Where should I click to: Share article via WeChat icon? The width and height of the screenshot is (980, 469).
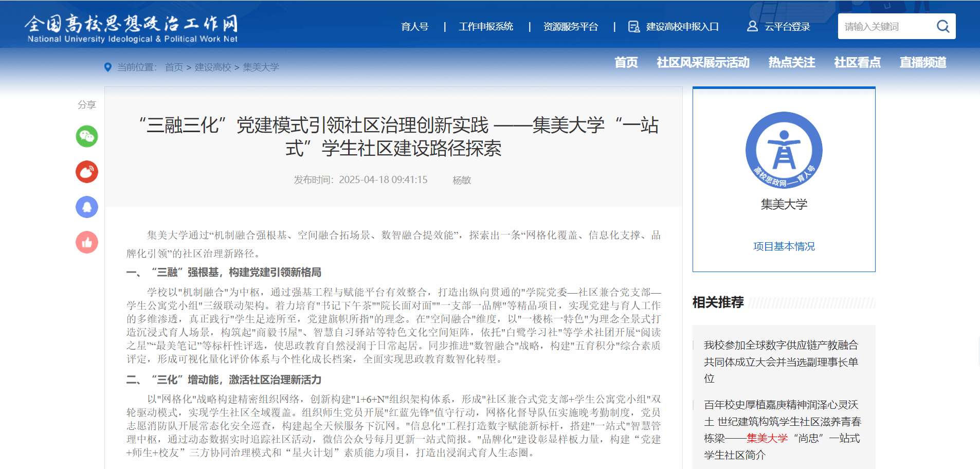[87, 136]
